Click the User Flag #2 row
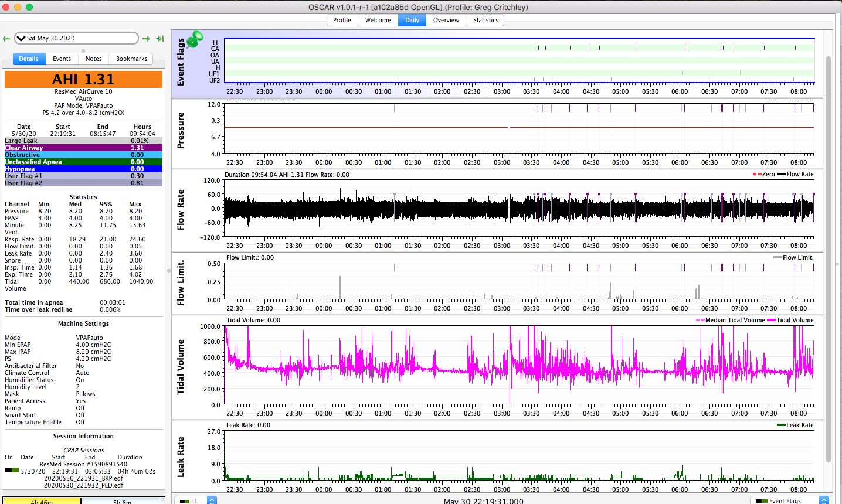The width and height of the screenshot is (842, 504). point(83,183)
